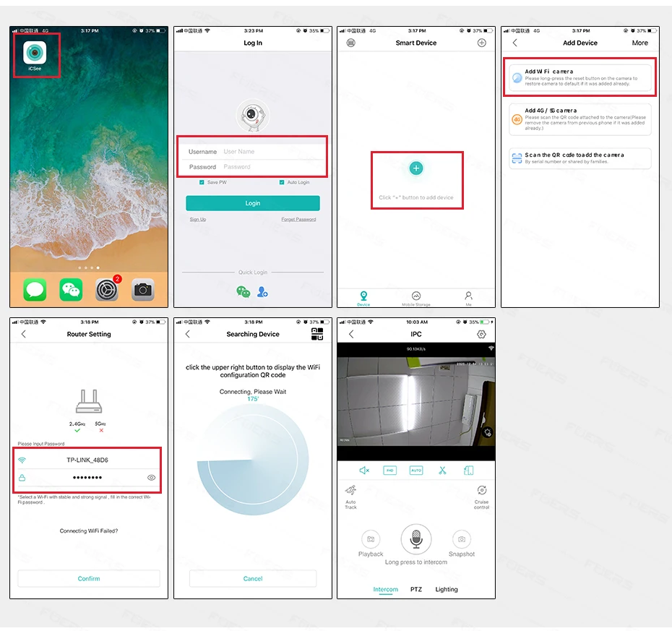The width and height of the screenshot is (672, 631).
Task: Open Playback
Action: (371, 544)
